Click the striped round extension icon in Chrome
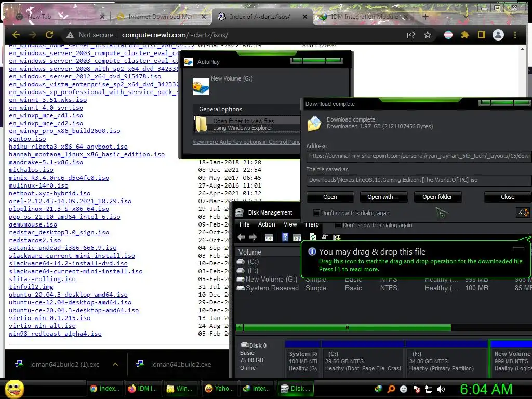 click(x=448, y=35)
